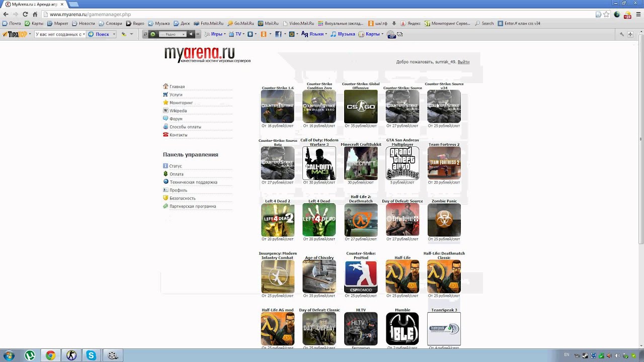Open the Age of Chivalry icon
644x362 pixels.
click(x=319, y=277)
